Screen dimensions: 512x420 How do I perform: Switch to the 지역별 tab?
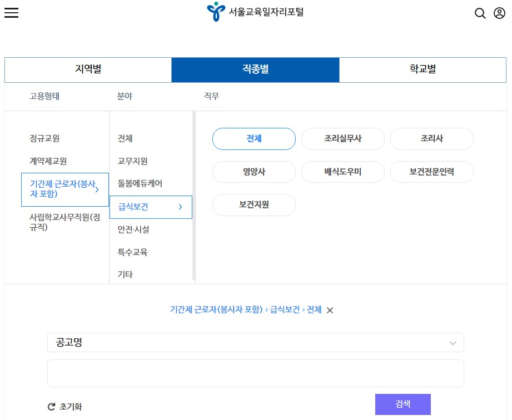point(88,69)
